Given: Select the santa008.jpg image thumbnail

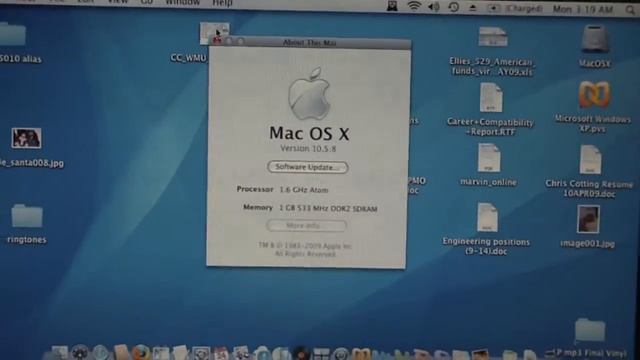Looking at the screenshot, I should pos(27,138).
